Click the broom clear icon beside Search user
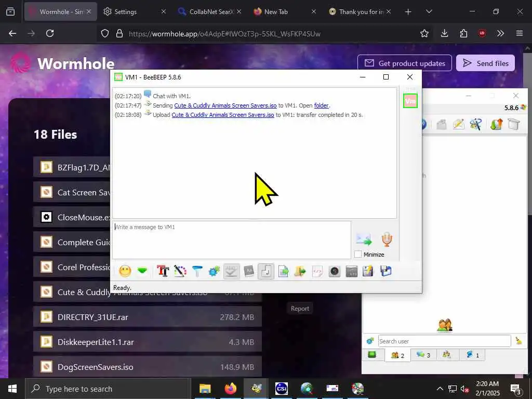 (x=519, y=341)
